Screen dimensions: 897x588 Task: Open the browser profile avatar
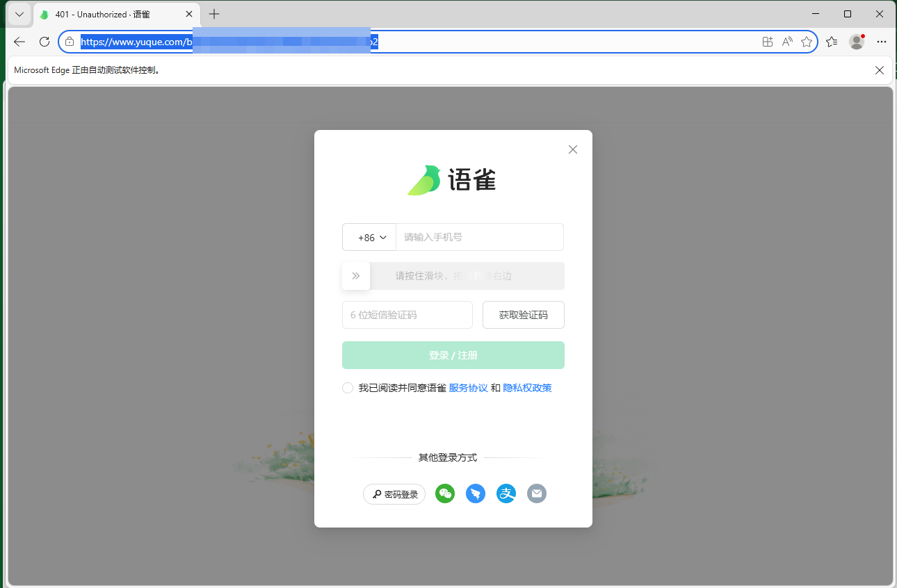pos(857,42)
